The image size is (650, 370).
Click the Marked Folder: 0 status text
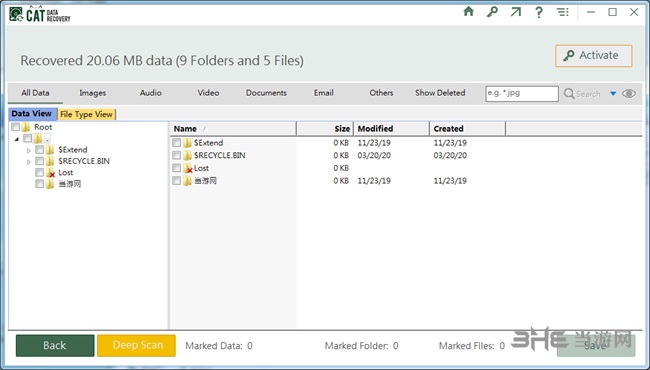[361, 346]
